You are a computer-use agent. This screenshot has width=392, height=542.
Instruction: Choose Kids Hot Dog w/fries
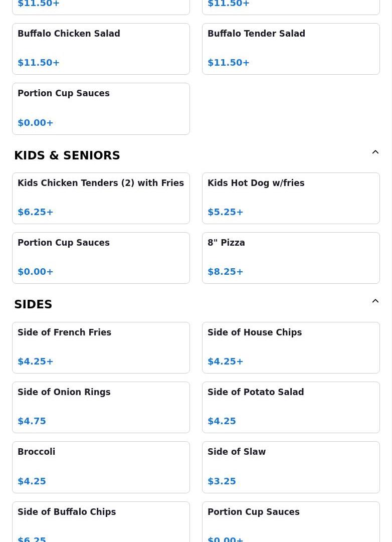pyautogui.click(x=291, y=198)
